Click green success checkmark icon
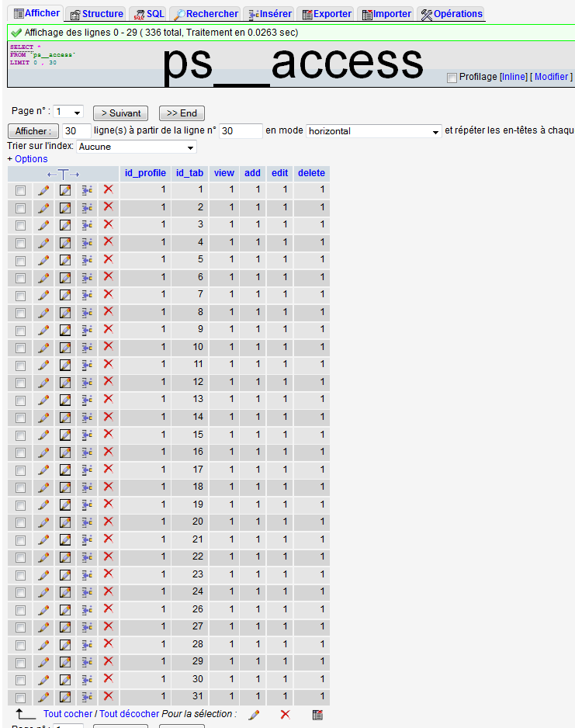The height and width of the screenshot is (728, 575). (16, 33)
